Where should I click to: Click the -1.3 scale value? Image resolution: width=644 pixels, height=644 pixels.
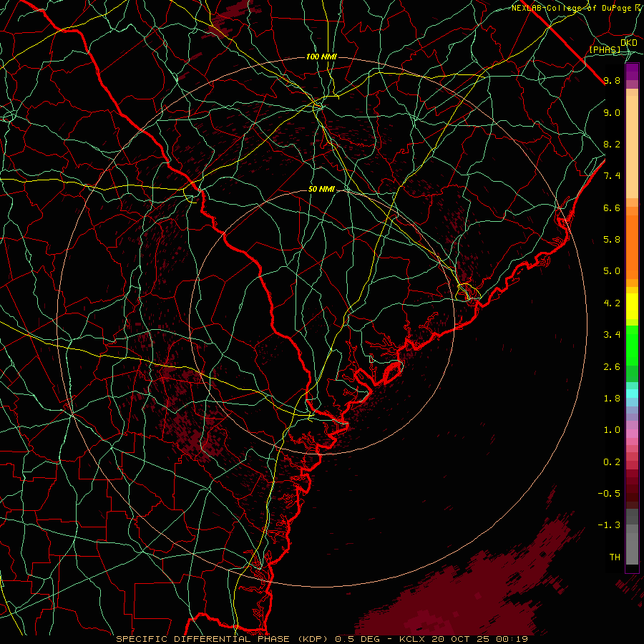pos(609,525)
